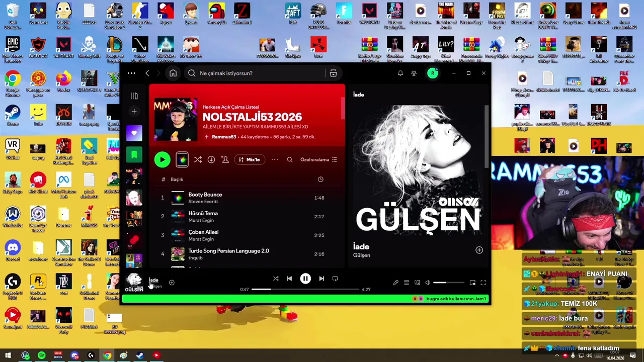Screen dimensions: 644x362
Task: Open Spotify home page
Action: click(x=173, y=73)
